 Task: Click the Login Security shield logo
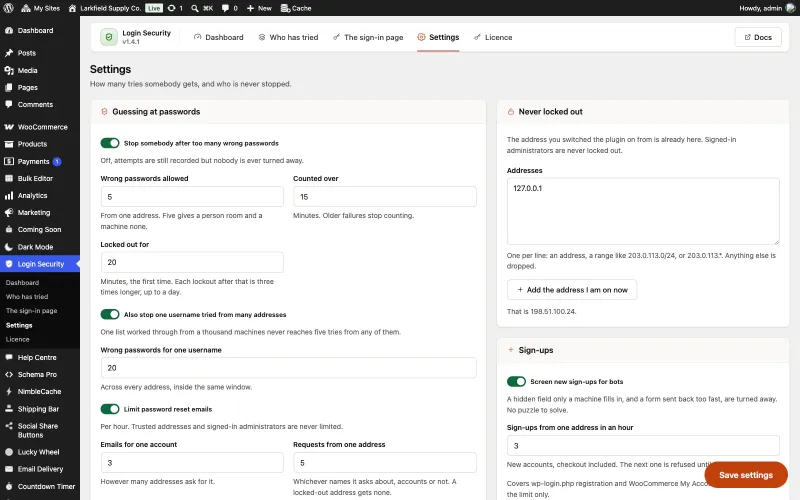109,37
